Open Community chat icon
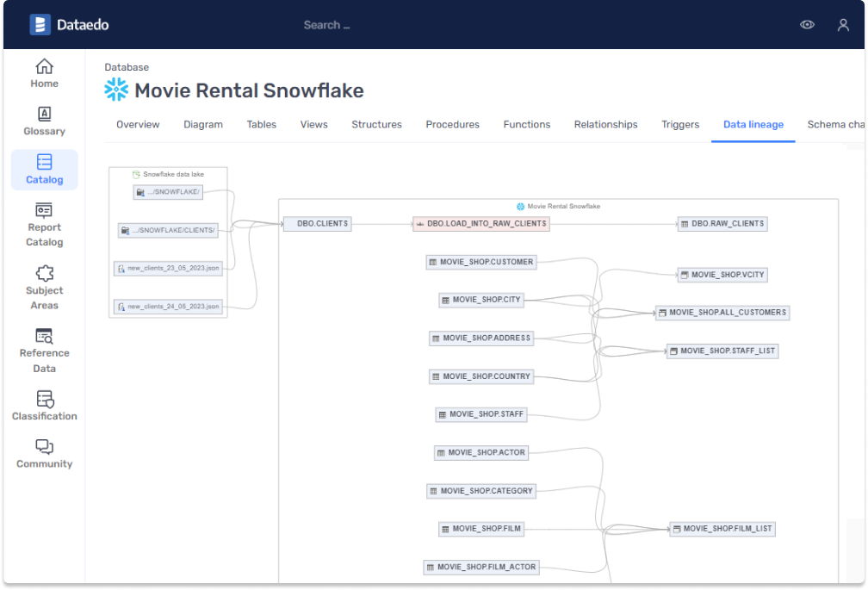868x590 pixels. coord(45,447)
